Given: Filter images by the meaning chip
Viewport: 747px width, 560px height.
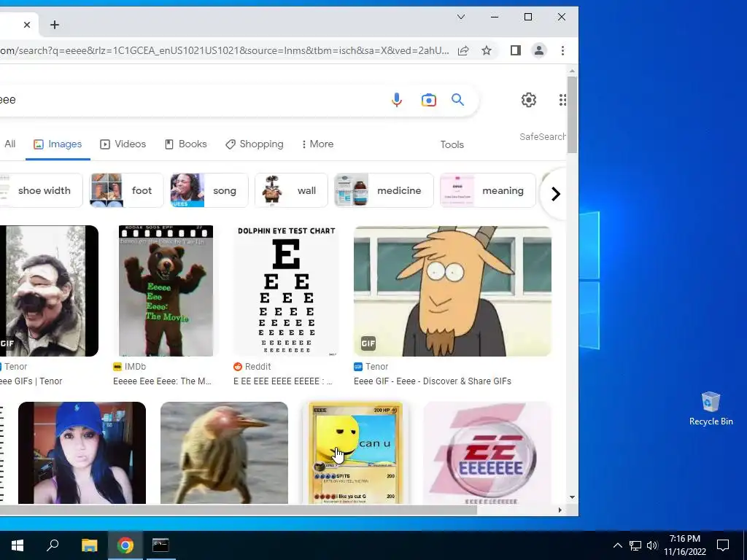Looking at the screenshot, I should 488,190.
